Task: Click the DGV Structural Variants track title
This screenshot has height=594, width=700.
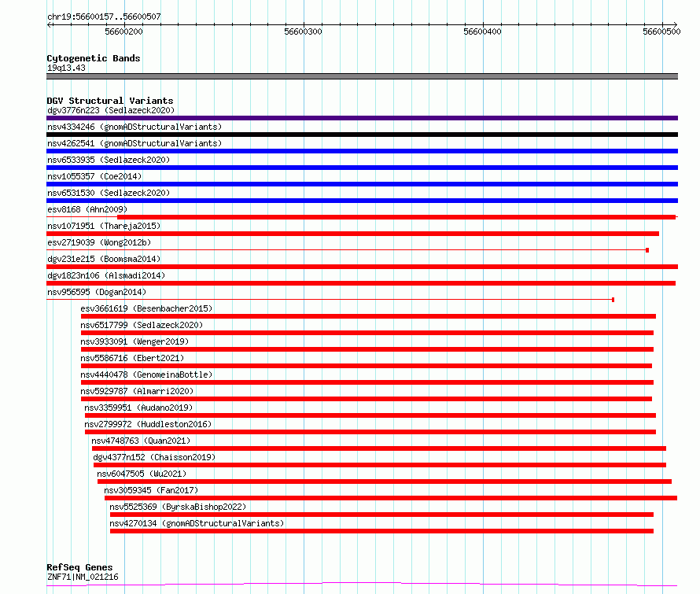Action: [110, 101]
